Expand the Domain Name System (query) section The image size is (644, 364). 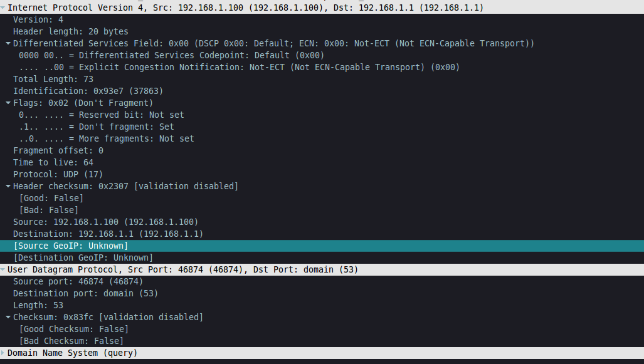click(3, 353)
